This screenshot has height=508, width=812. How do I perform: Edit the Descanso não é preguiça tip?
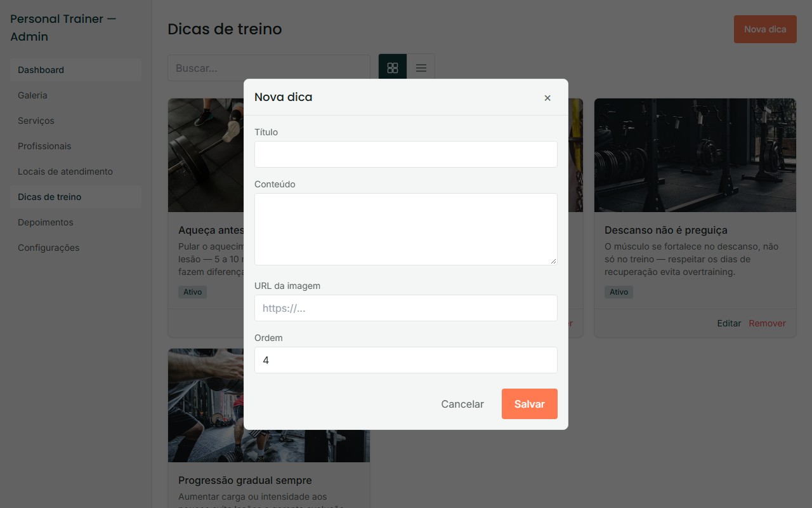coord(729,323)
